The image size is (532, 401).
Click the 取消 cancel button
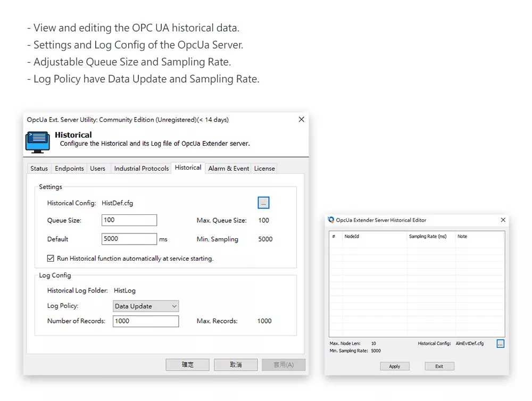236,365
